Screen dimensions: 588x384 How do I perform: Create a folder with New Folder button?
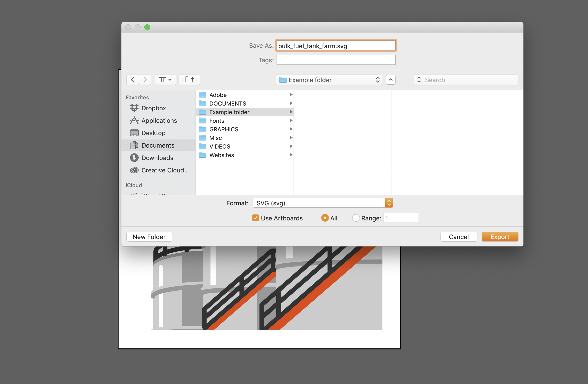pos(149,237)
